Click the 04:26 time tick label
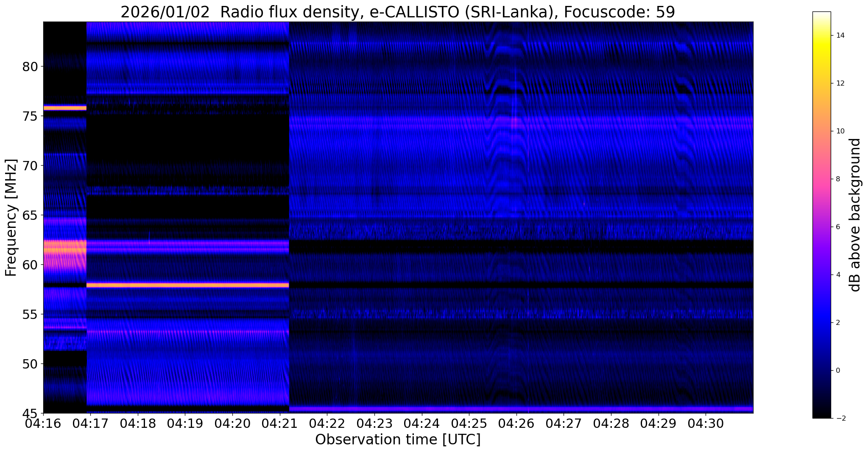This screenshot has height=452, width=868. [516, 424]
